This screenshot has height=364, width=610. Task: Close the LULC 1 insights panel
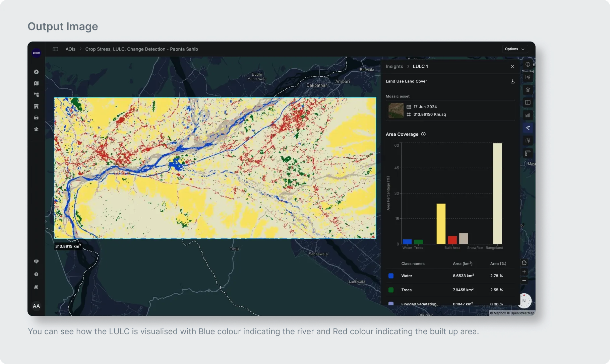tap(512, 66)
